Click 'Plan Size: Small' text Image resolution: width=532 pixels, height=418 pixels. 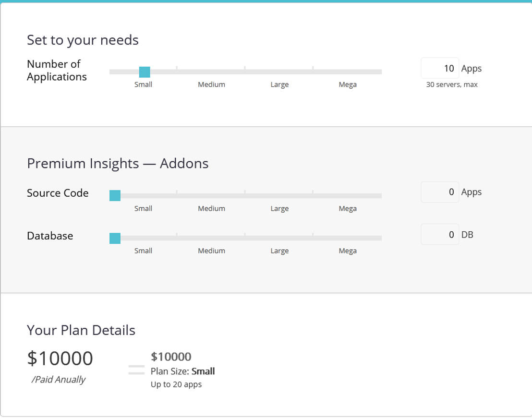pos(182,371)
